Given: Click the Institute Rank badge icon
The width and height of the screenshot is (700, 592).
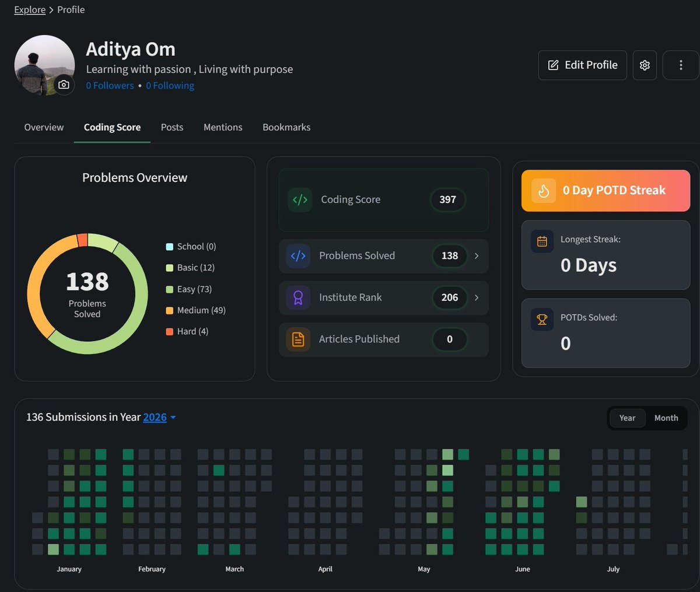Looking at the screenshot, I should [x=298, y=297].
